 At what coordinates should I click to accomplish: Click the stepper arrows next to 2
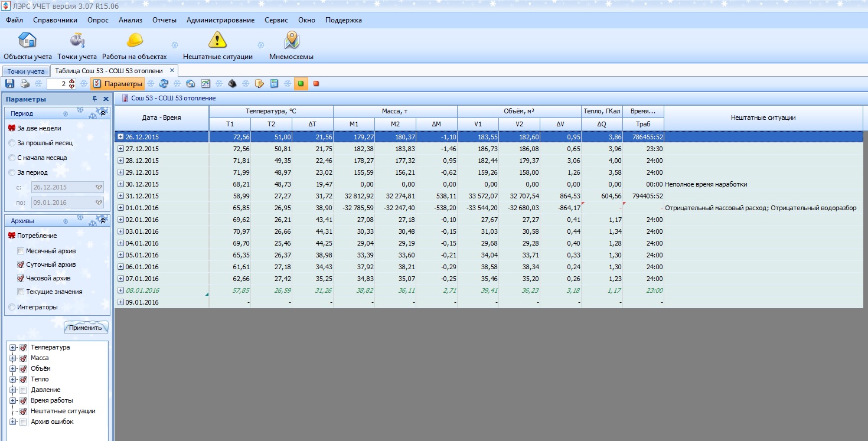pyautogui.click(x=72, y=84)
